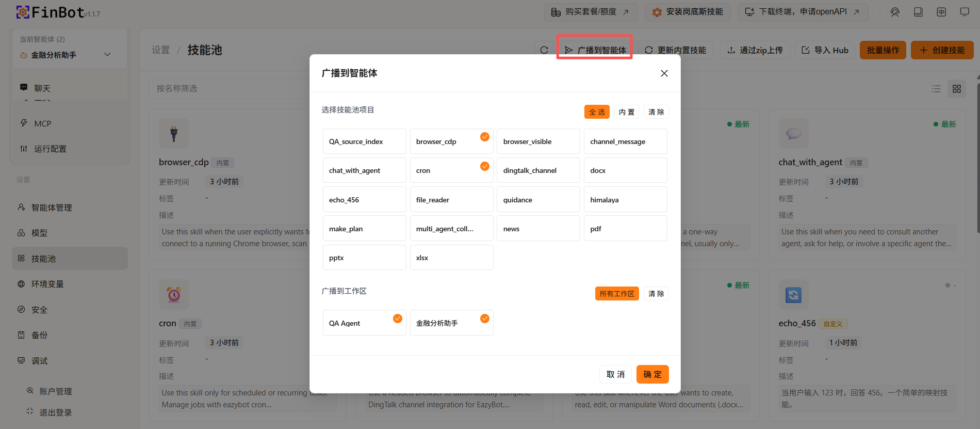The width and height of the screenshot is (980, 429).
Task: Uncheck 金融分析助手 workspace in dialog
Action: (451, 323)
